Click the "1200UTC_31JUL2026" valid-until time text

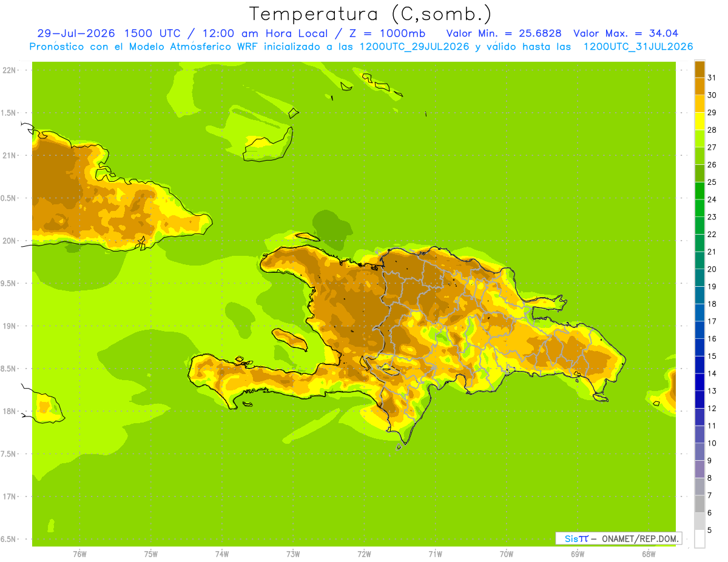point(638,46)
